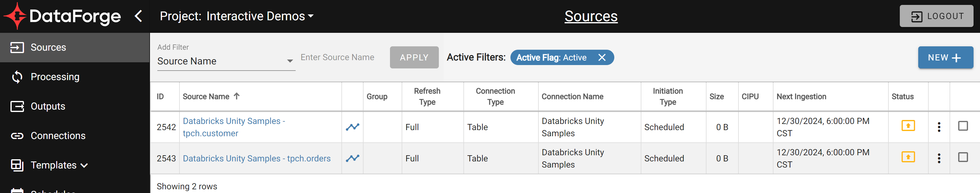Open Sources in the sidebar
The width and height of the screenshot is (980, 193).
pyautogui.click(x=75, y=48)
